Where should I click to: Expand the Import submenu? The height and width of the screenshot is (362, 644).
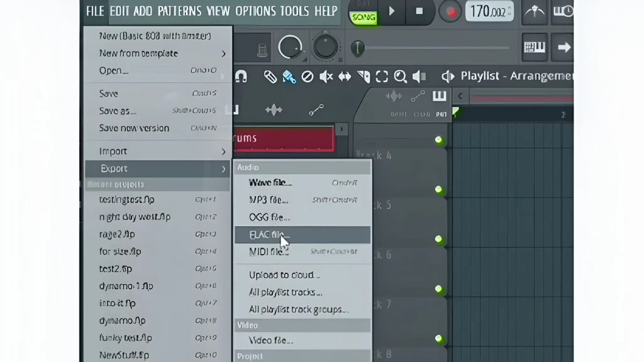pos(113,151)
